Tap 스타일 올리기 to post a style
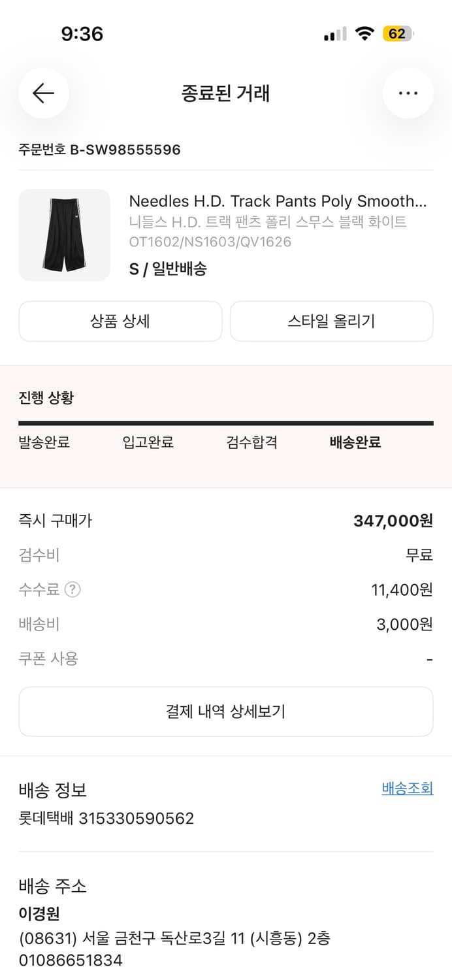The image size is (452, 980). (x=331, y=321)
